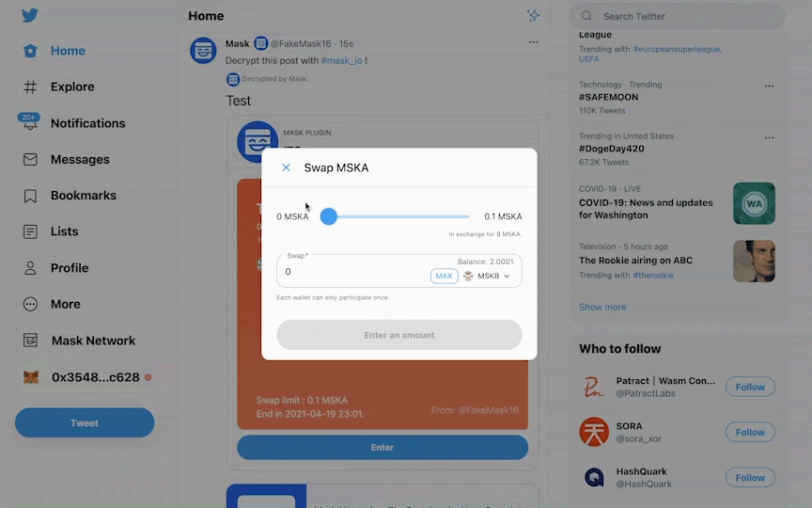Image resolution: width=812 pixels, height=508 pixels.
Task: Click the sparkle top tweets icon
Action: pos(533,16)
